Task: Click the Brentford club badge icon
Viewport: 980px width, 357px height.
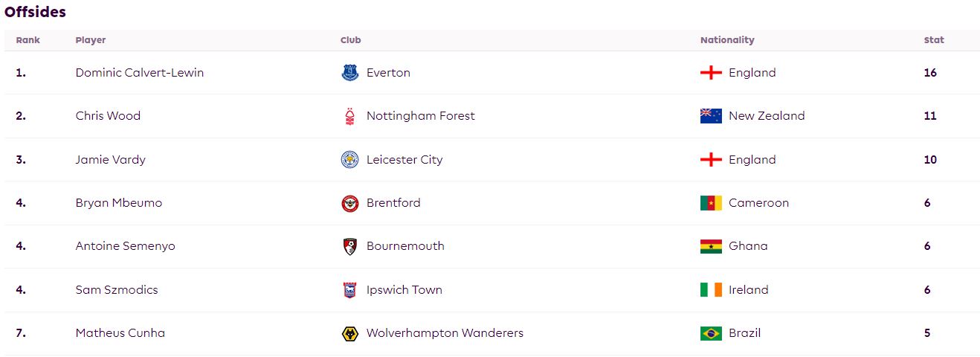Action: [x=349, y=203]
